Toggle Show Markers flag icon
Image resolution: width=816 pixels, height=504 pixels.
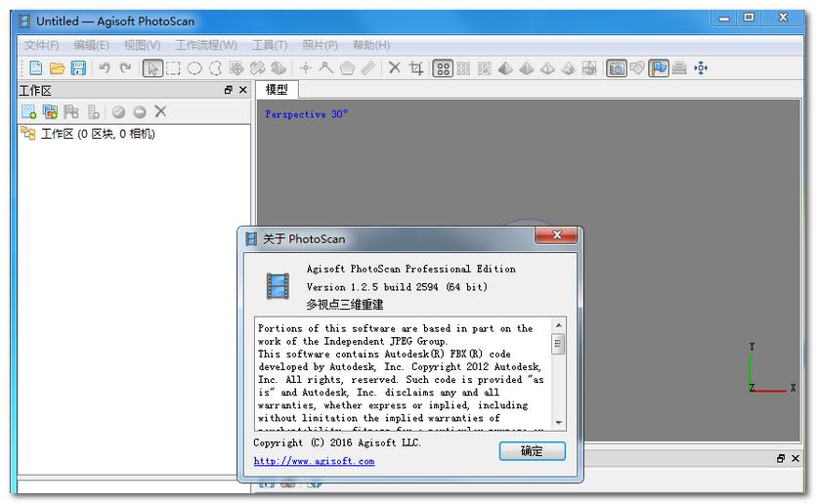pyautogui.click(x=659, y=68)
